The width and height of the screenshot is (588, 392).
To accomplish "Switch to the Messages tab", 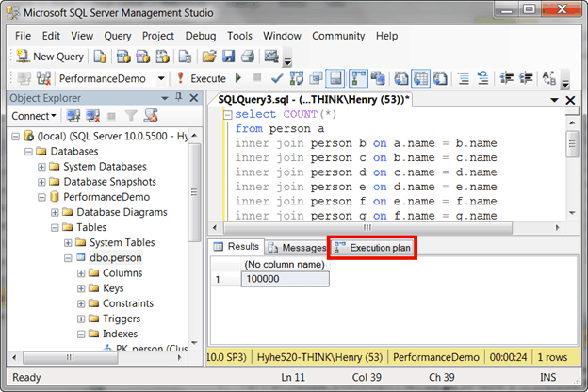I will [297, 248].
